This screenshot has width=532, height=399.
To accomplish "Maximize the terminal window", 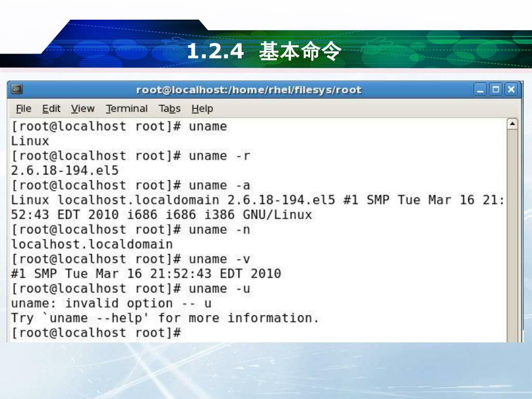I will pyautogui.click(x=496, y=90).
